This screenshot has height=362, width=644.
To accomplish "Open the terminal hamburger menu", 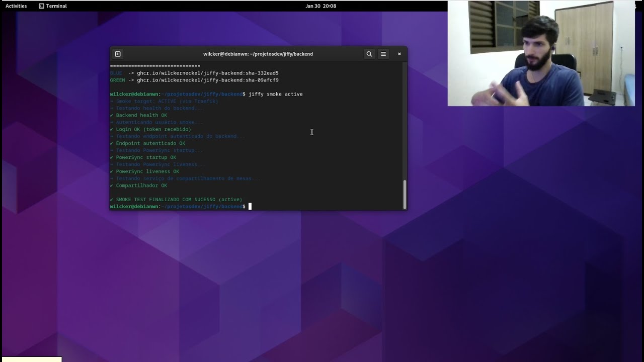I will click(x=383, y=54).
